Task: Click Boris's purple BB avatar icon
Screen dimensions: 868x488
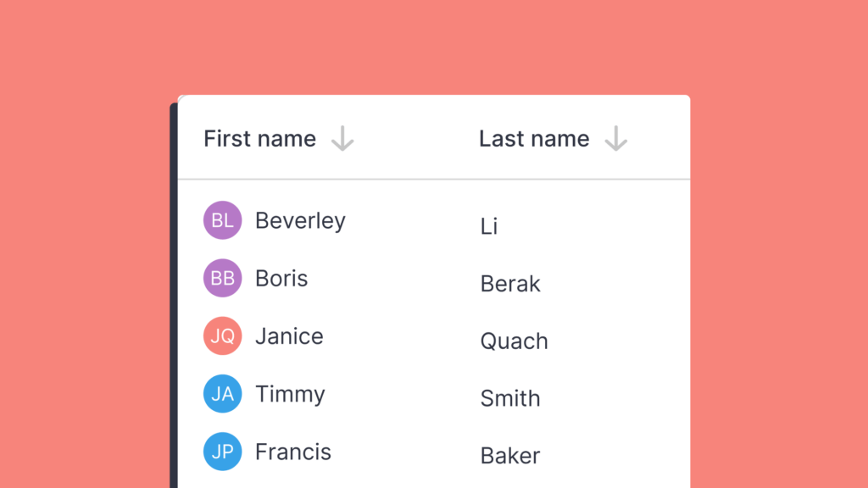Action: tap(222, 277)
